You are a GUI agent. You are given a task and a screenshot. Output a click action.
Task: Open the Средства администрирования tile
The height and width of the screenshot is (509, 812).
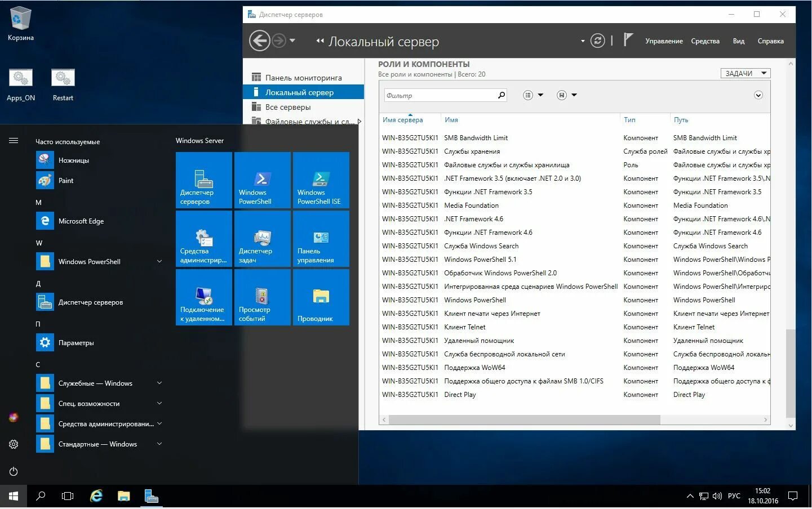tap(203, 239)
